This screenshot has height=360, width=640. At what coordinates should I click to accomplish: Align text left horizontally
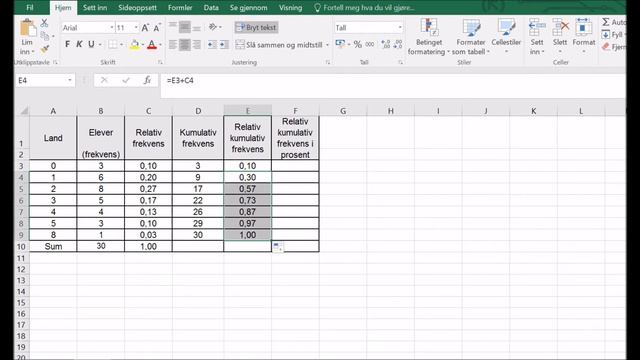click(x=173, y=44)
